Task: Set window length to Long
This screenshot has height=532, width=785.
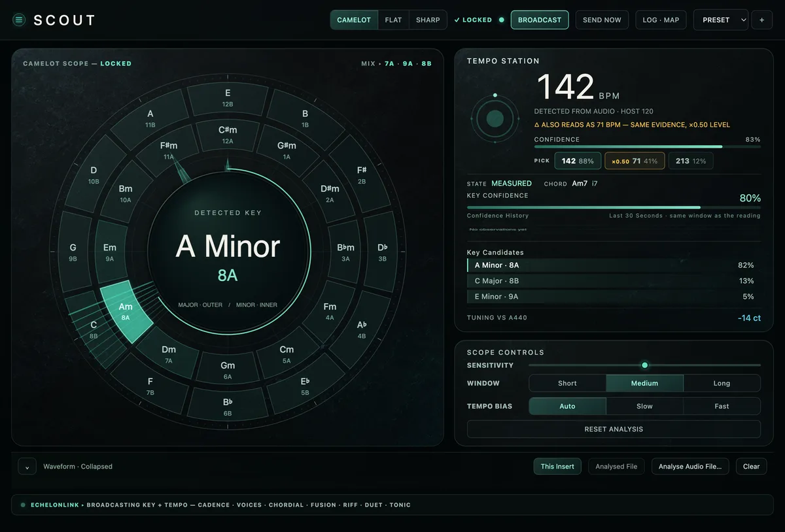Action: [722, 383]
